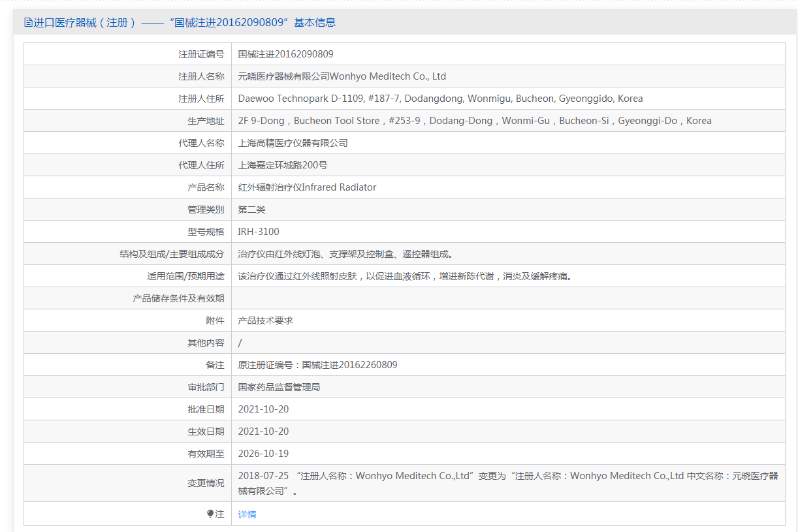Click the lightbulb icon beside 注
The height and width of the screenshot is (532, 798).
[x=210, y=514]
